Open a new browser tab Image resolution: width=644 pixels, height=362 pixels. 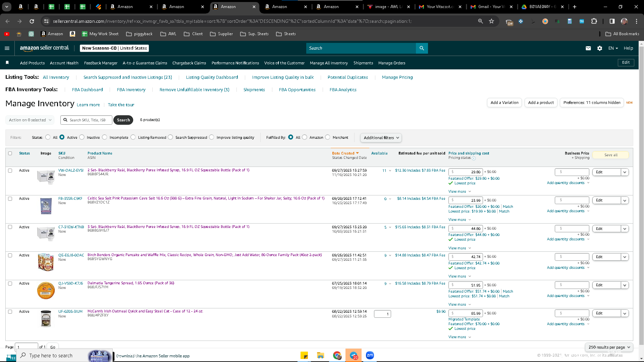point(575,7)
